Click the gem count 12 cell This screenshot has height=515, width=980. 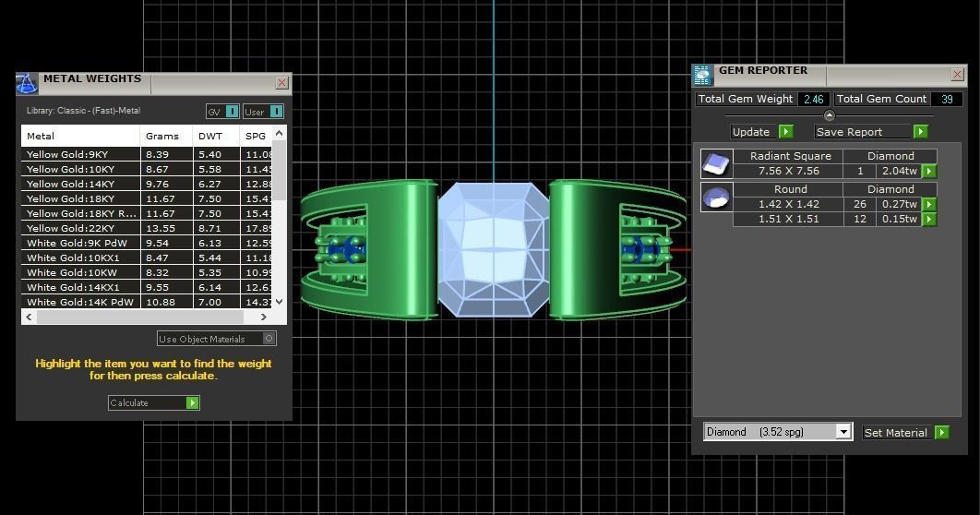860,220
